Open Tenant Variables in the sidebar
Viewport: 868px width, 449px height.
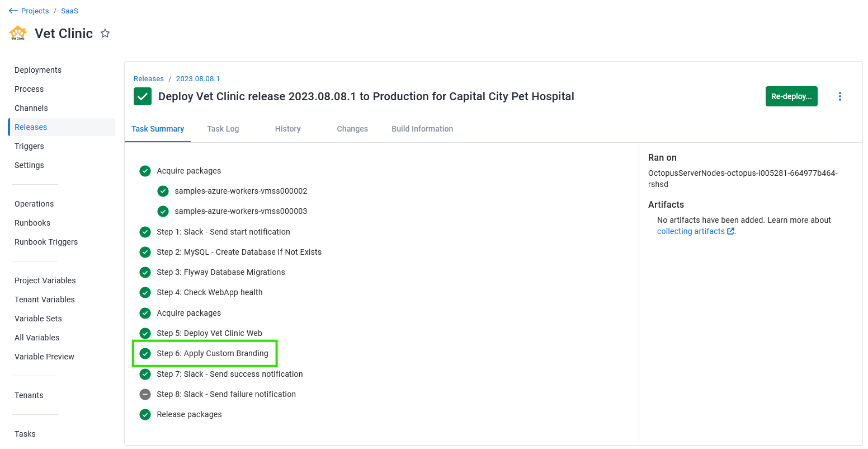coord(45,300)
